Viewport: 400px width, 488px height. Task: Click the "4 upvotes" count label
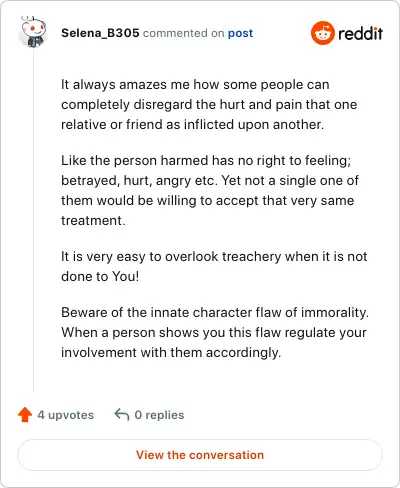coord(66,415)
